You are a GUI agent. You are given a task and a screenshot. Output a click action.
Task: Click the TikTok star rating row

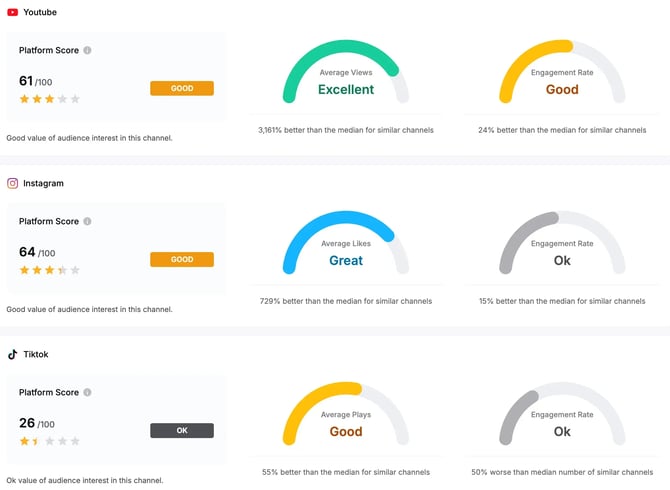point(49,441)
